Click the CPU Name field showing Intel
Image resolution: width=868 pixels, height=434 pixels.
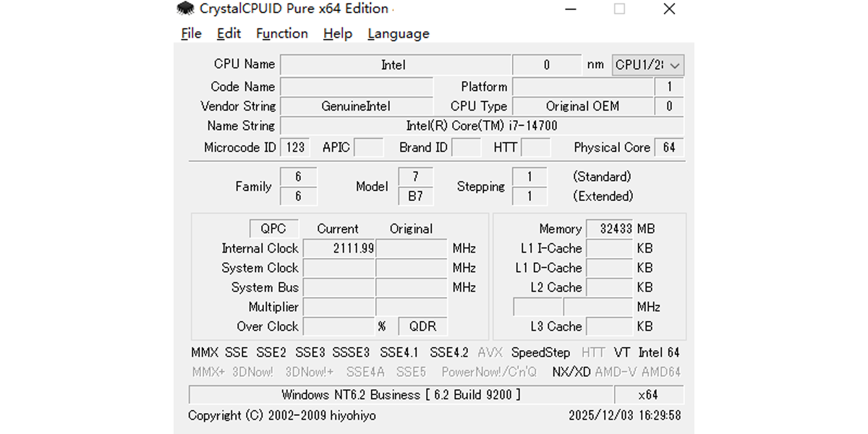pos(394,65)
